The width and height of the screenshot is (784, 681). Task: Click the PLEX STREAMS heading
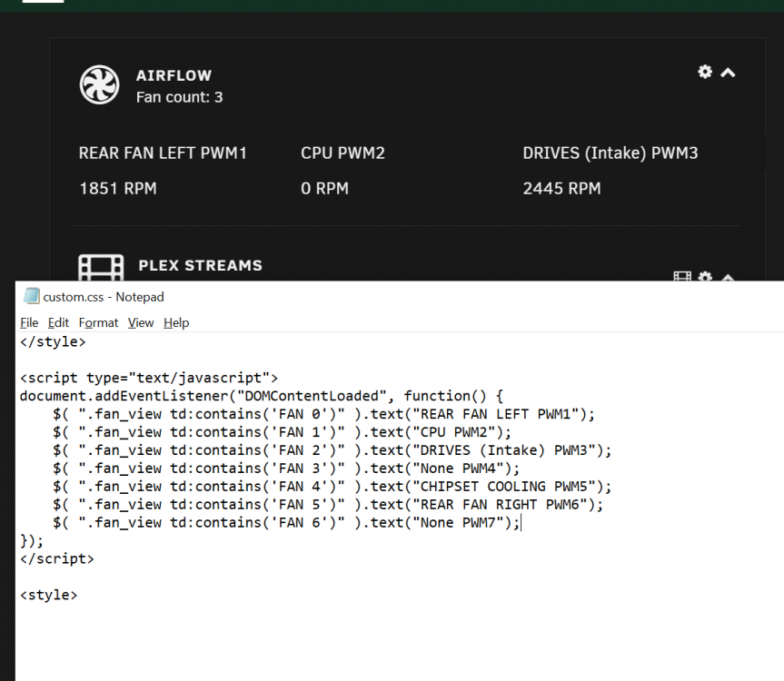click(x=201, y=265)
